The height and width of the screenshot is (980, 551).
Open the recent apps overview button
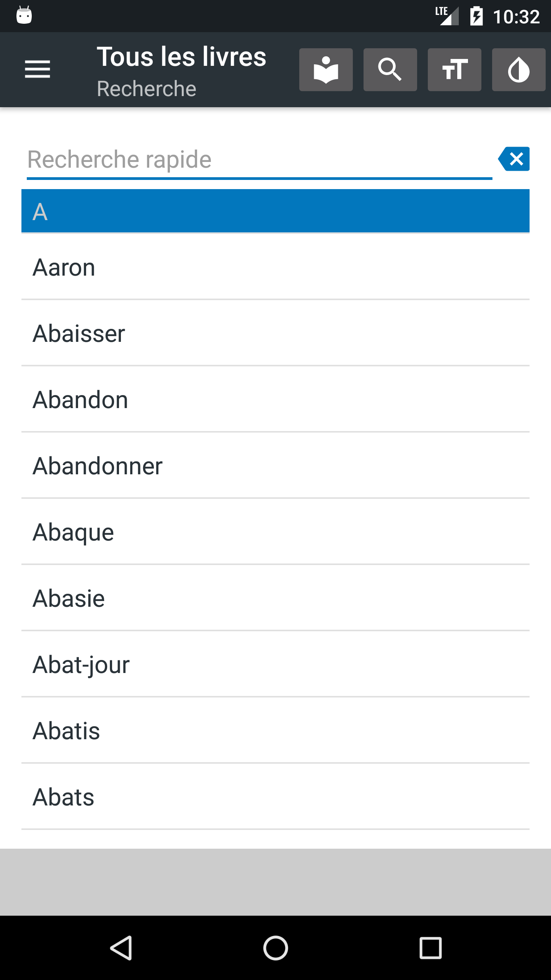click(430, 948)
